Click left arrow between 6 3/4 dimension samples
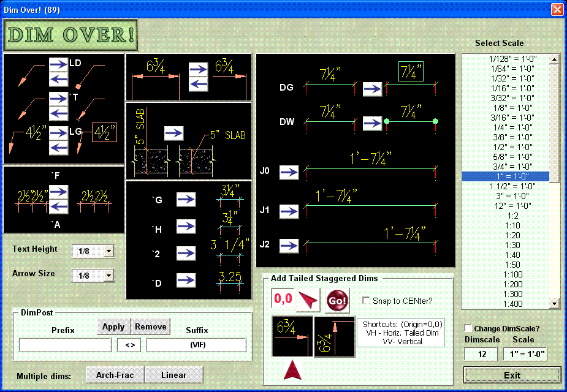Image resolution: width=567 pixels, height=392 pixels. 198,84
